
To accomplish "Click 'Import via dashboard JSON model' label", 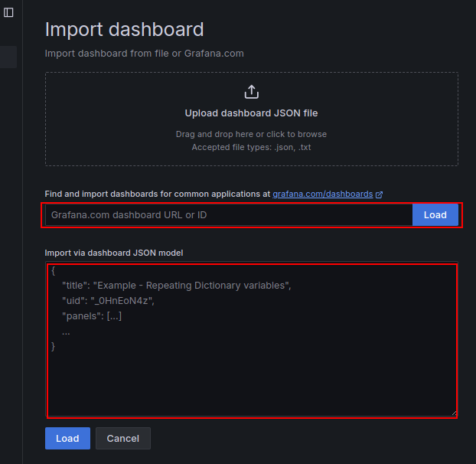I will click(x=114, y=253).
